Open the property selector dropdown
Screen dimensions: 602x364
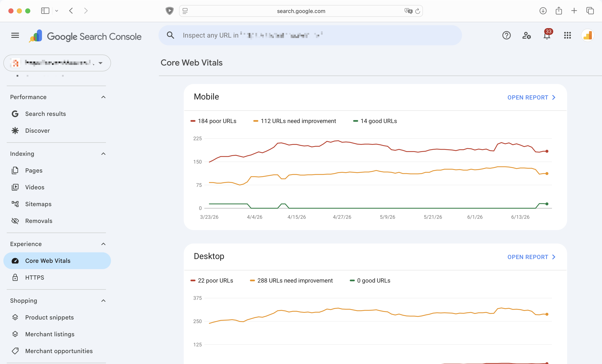pos(57,63)
